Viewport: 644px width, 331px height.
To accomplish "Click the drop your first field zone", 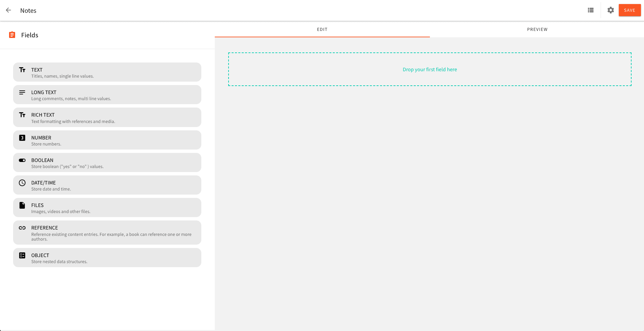I will 430,69.
